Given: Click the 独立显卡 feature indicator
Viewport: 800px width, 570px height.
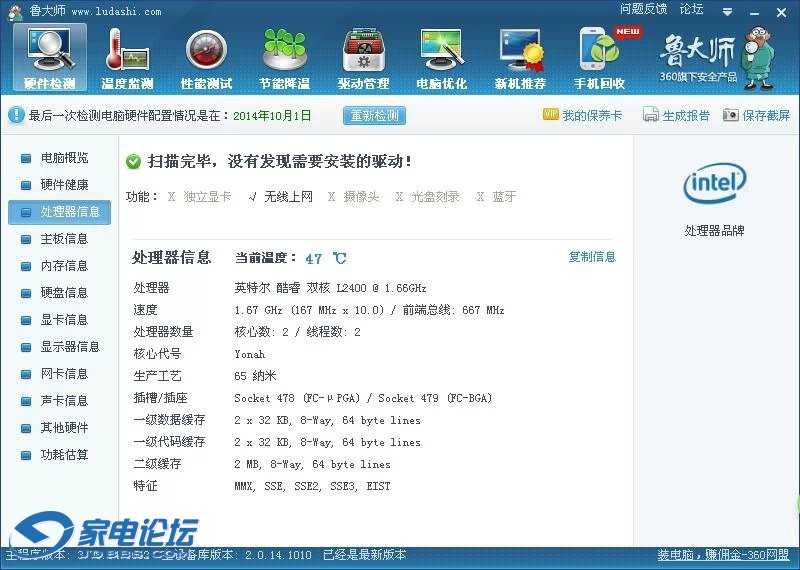Looking at the screenshot, I should 199,196.
